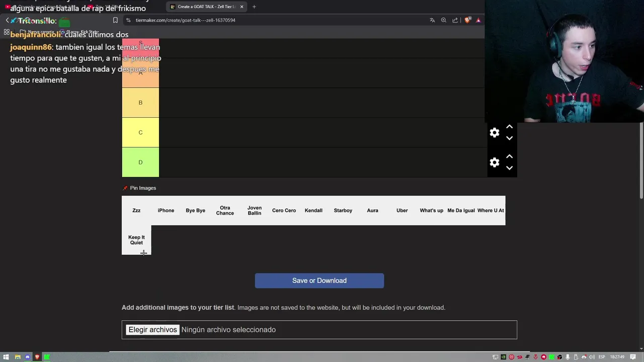
Task: Open the Windows Start menu
Action: [x=6, y=357]
